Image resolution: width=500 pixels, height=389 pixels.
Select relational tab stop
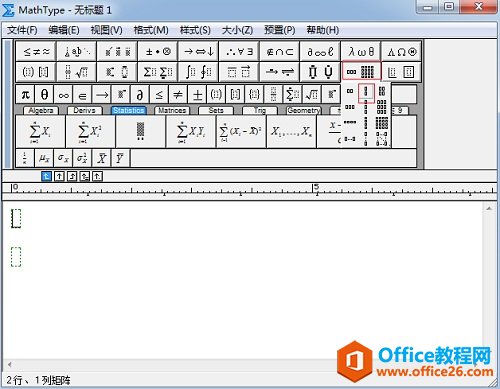(85, 176)
